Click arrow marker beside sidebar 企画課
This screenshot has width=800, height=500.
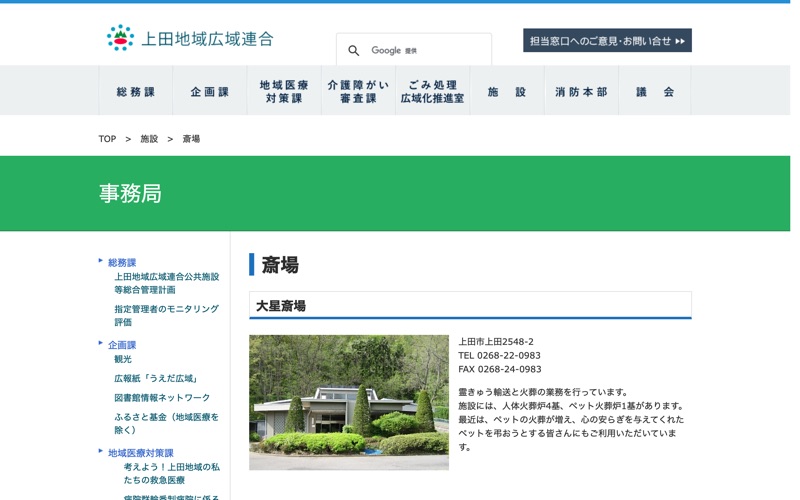tap(101, 343)
